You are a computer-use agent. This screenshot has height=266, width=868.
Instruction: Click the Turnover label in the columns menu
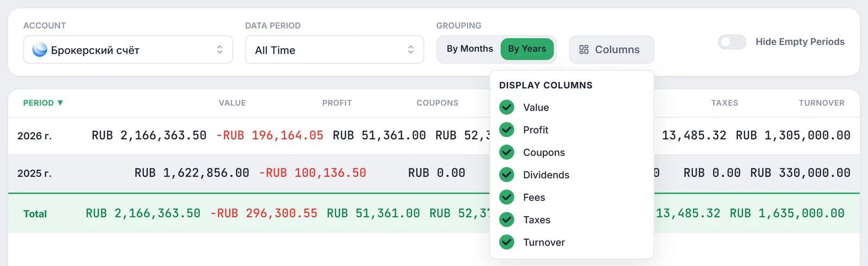click(x=544, y=242)
